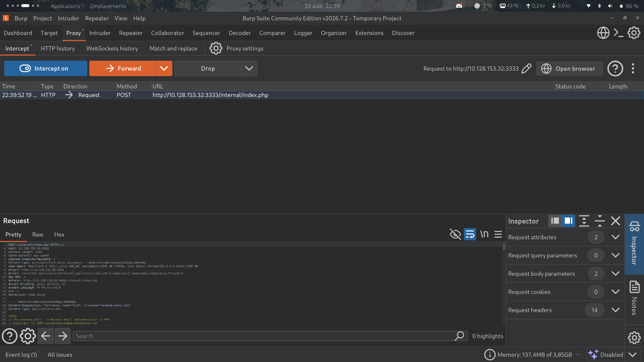Click the search magnifier icon
Screen dimensions: 644x362
[460, 336]
